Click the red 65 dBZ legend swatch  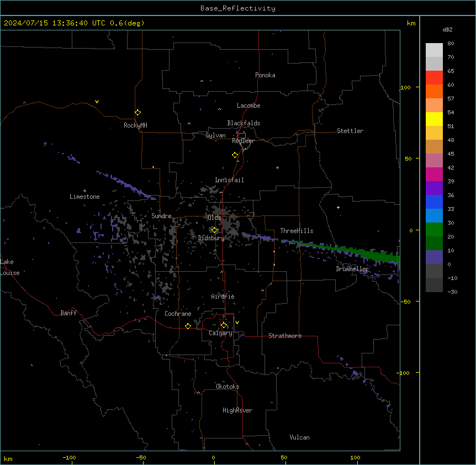tap(434, 78)
